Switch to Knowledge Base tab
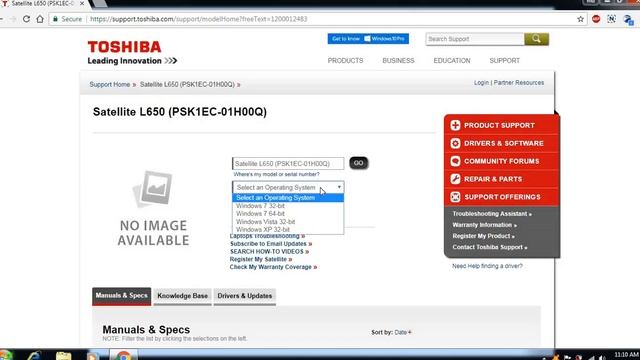The height and width of the screenshot is (360, 640). tap(182, 296)
